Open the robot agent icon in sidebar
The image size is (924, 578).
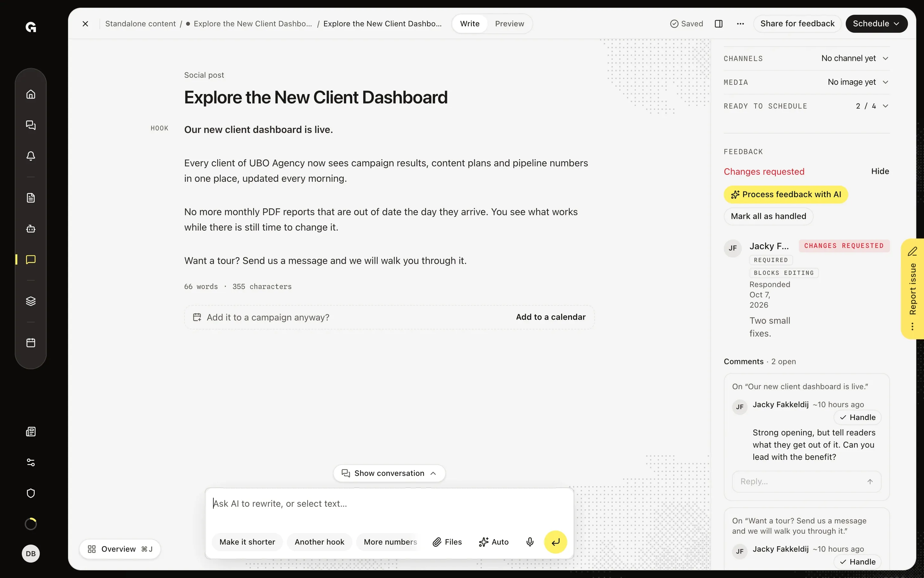(30, 229)
